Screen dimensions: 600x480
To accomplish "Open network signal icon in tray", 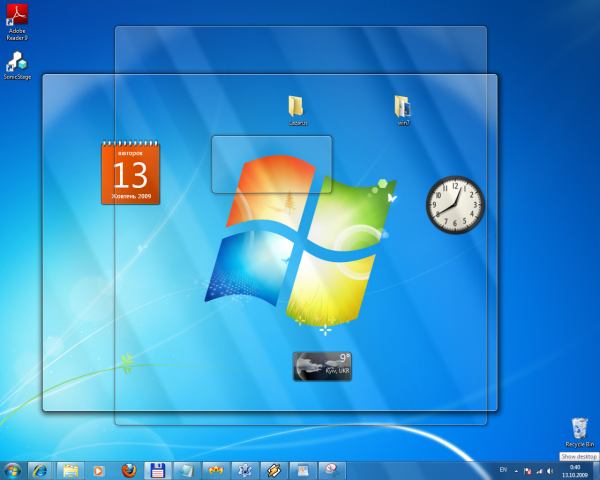I will [x=539, y=471].
